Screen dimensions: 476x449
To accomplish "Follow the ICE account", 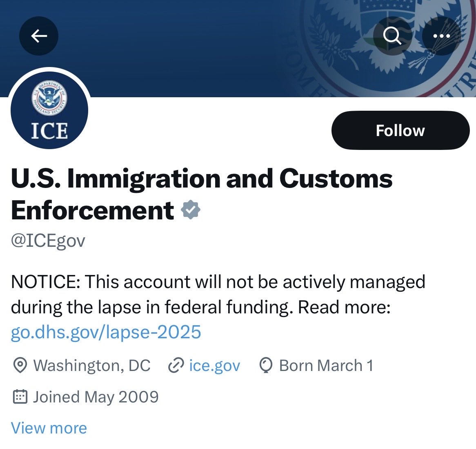I will pyautogui.click(x=400, y=130).
